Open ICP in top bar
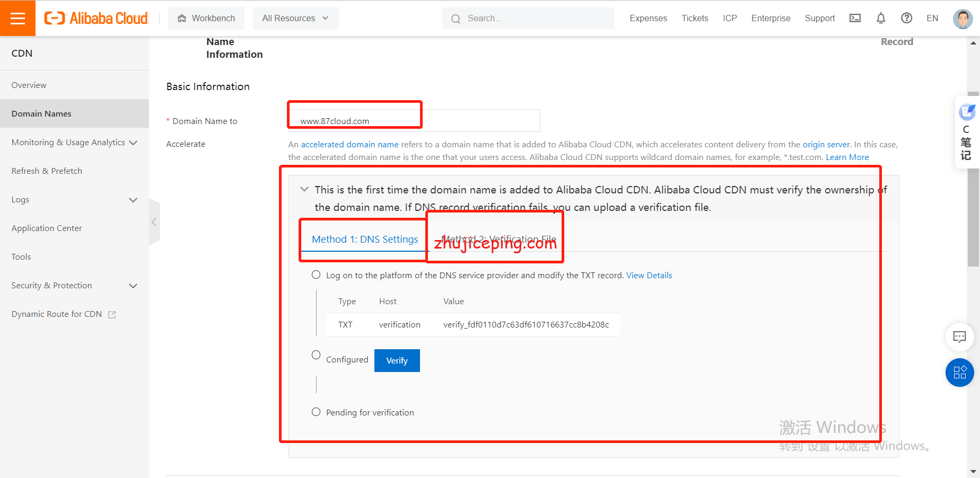This screenshot has width=980, height=478. pyautogui.click(x=730, y=18)
